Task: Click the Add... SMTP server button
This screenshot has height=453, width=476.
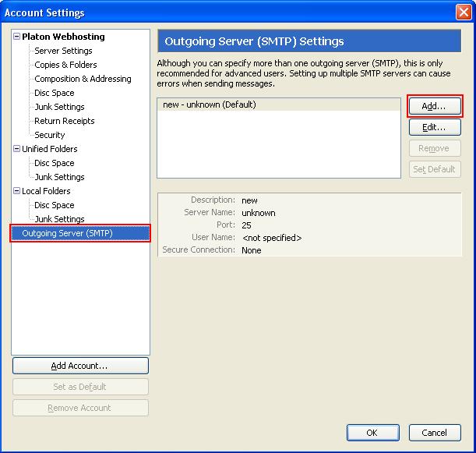Action: [x=435, y=106]
